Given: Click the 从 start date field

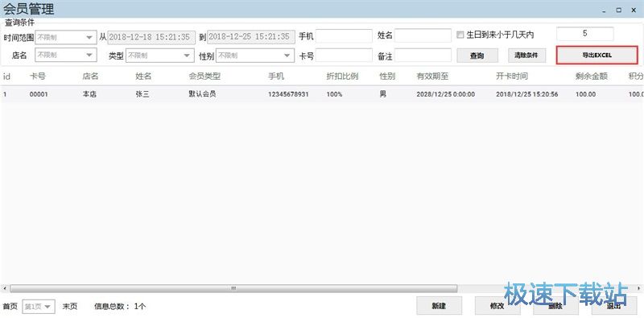Looking at the screenshot, I should [x=151, y=37].
